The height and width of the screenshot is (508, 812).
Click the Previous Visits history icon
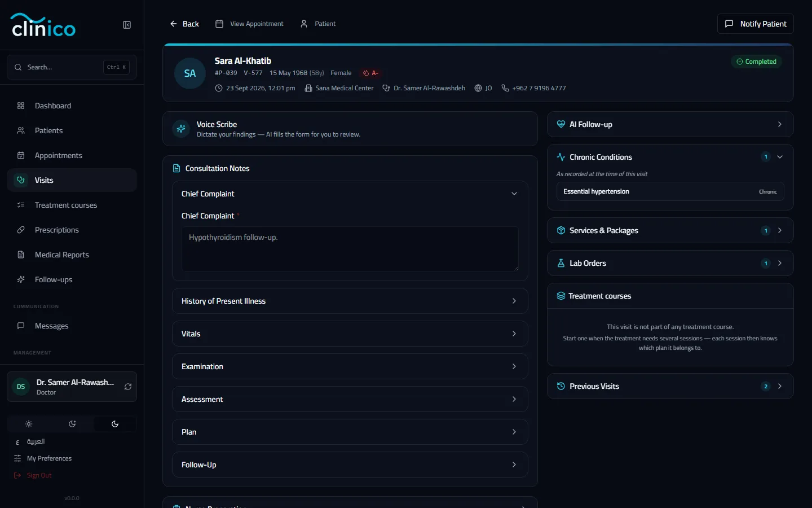click(561, 386)
